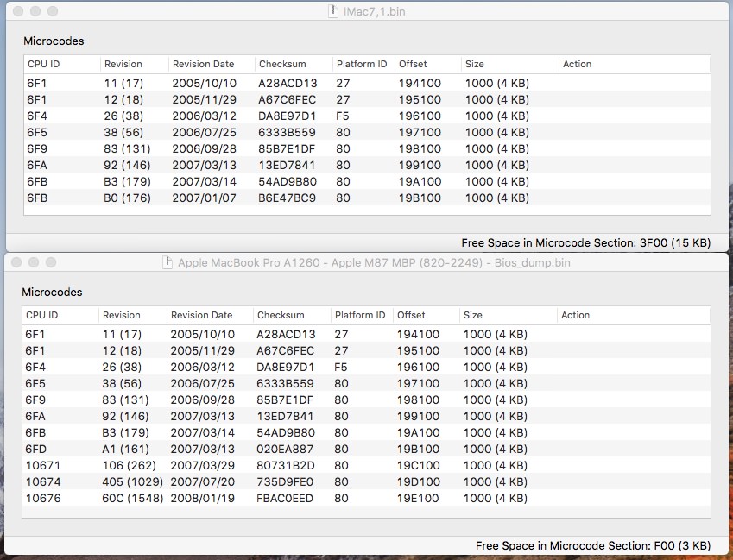The height and width of the screenshot is (560, 733).
Task: Click Free Space 3F00 (15 KB) status text
Action: pyautogui.click(x=585, y=242)
